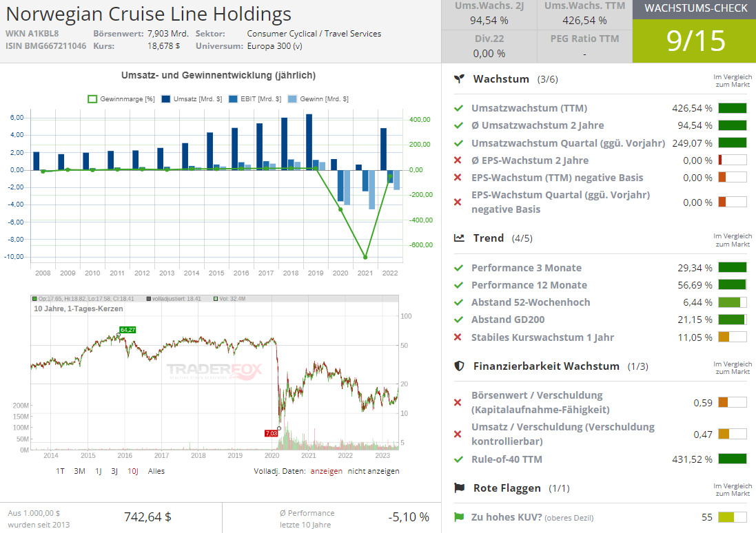756x533 pixels.
Task: Click the ISIN BMG667211046 text
Action: click(x=45, y=46)
